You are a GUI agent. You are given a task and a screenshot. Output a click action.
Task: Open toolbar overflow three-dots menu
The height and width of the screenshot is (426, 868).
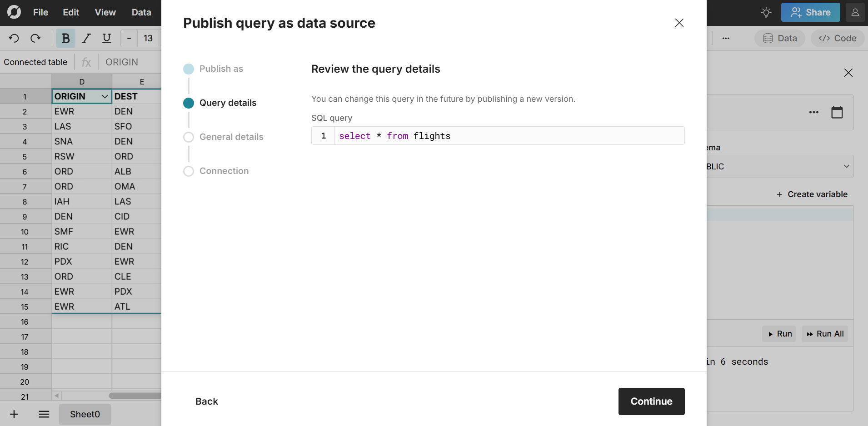coord(726,38)
